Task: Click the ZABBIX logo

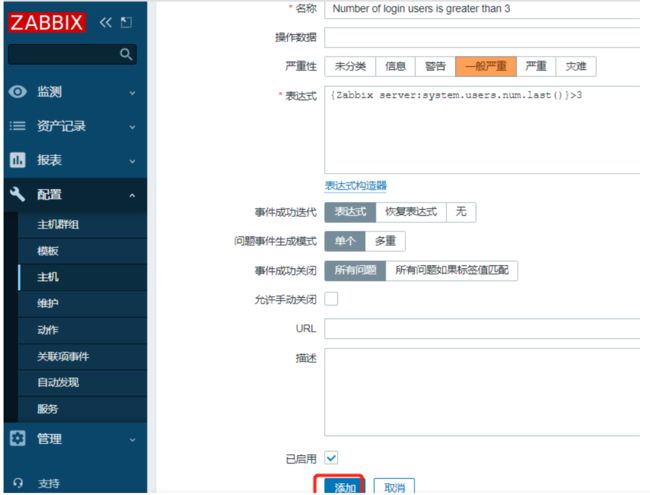Action: click(47, 22)
